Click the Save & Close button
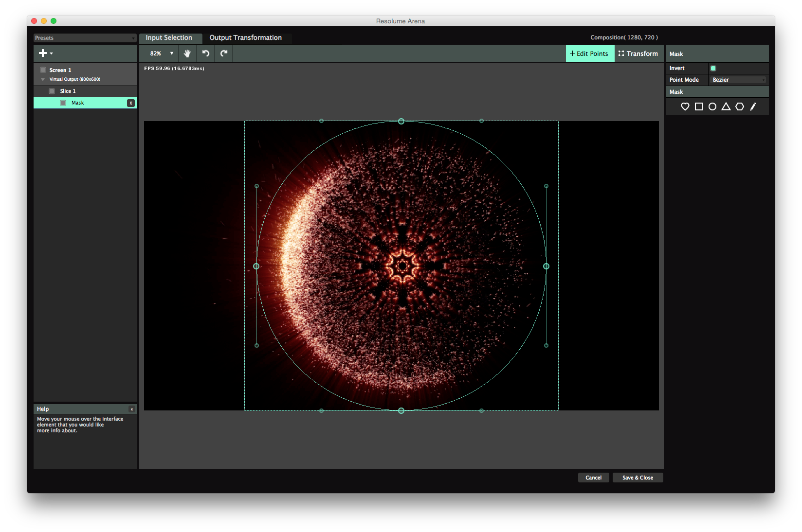The image size is (802, 532). pyautogui.click(x=638, y=478)
